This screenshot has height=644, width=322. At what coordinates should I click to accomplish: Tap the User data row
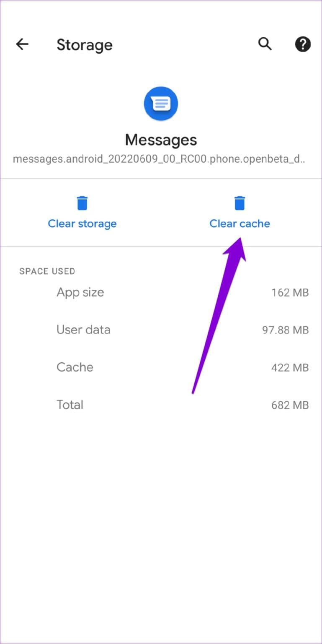pos(83,330)
